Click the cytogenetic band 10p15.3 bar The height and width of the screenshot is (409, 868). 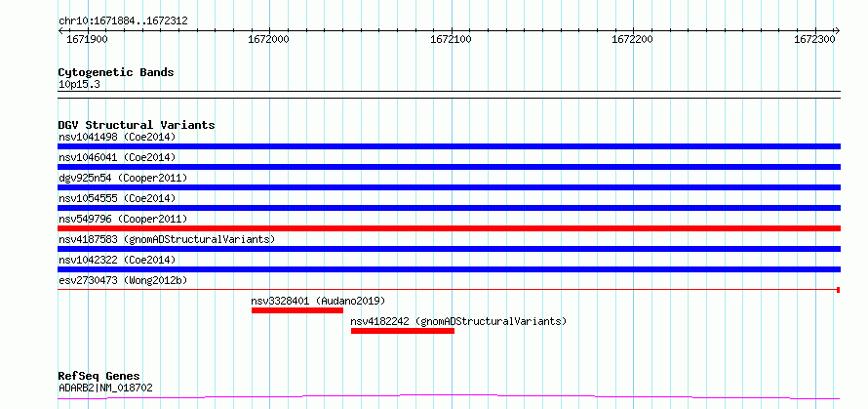pos(449,95)
